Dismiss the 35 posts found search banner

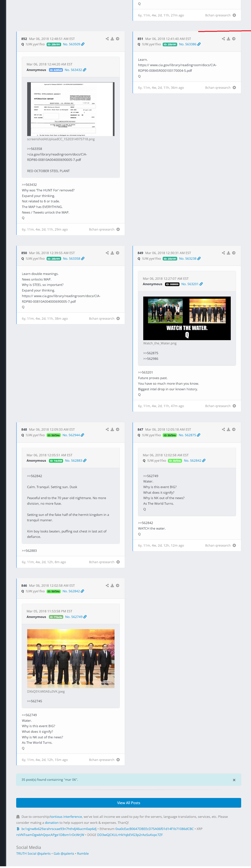coord(234,780)
